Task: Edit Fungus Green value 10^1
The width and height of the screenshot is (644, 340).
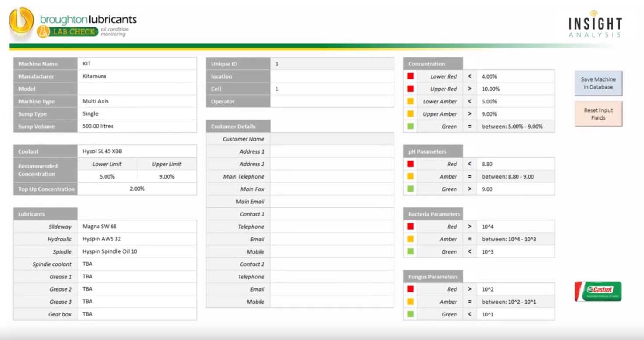Action: [516, 314]
